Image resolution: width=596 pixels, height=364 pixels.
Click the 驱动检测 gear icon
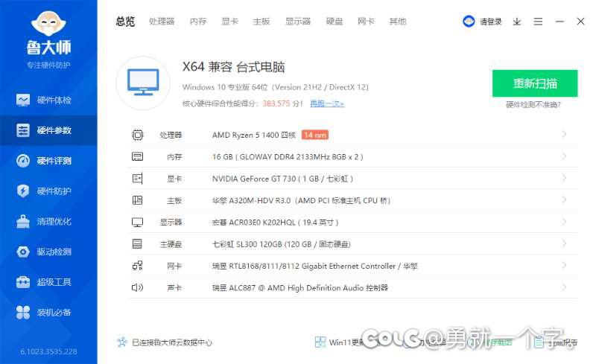click(x=23, y=252)
